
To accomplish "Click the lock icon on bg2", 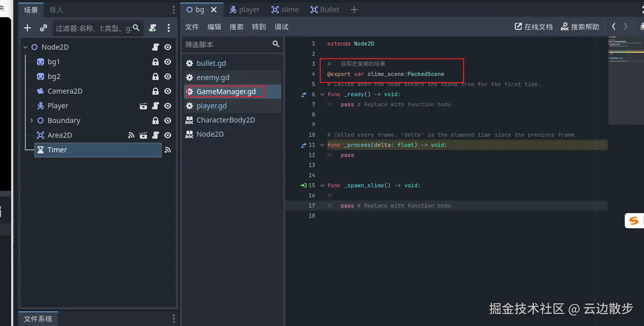I will 156,76.
